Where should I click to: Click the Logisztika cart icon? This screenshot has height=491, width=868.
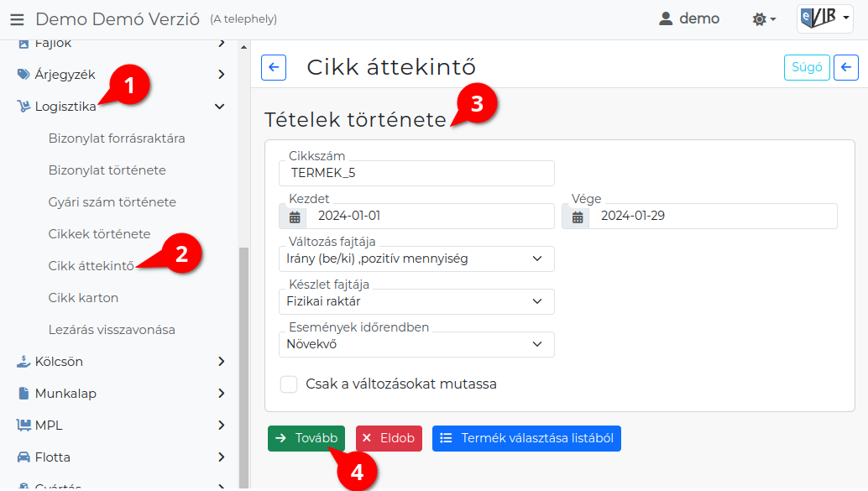(24, 107)
